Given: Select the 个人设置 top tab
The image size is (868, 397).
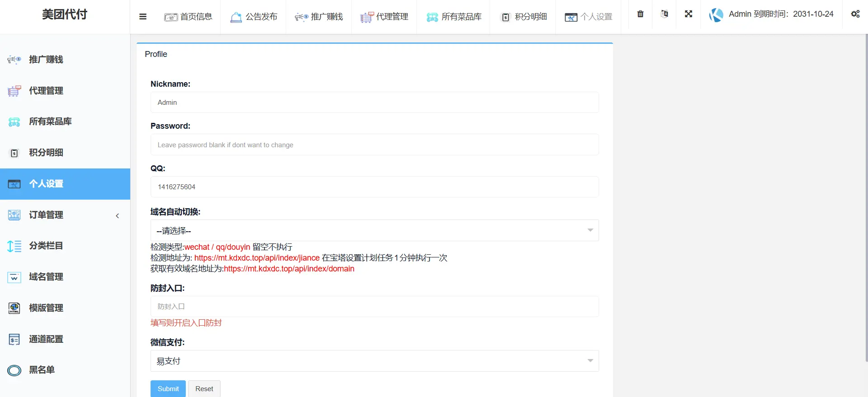Looking at the screenshot, I should [x=588, y=17].
